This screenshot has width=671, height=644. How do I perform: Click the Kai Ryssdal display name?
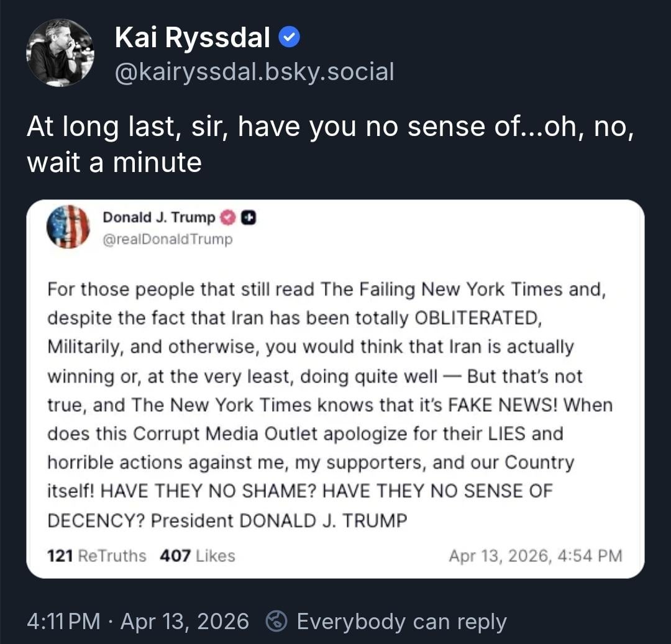192,39
